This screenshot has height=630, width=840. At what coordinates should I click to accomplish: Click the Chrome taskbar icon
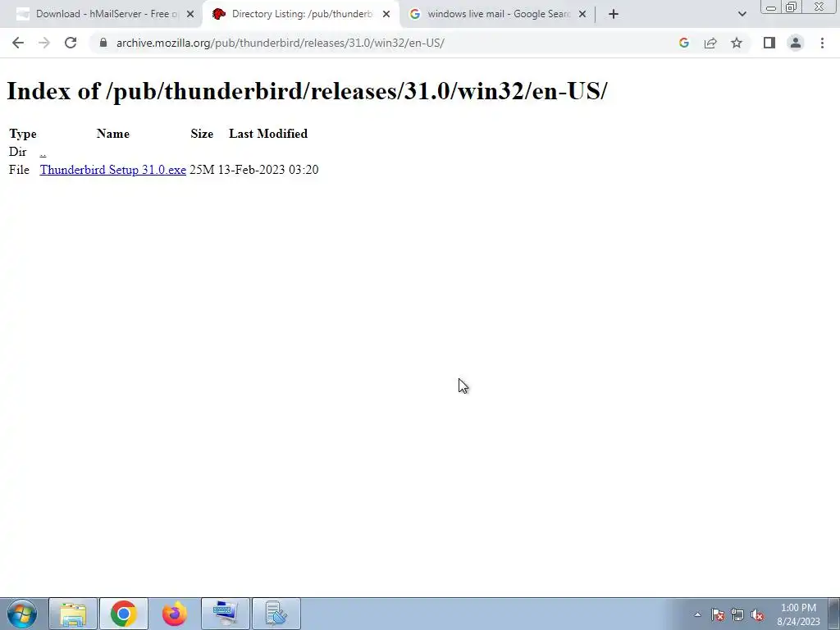tap(124, 614)
